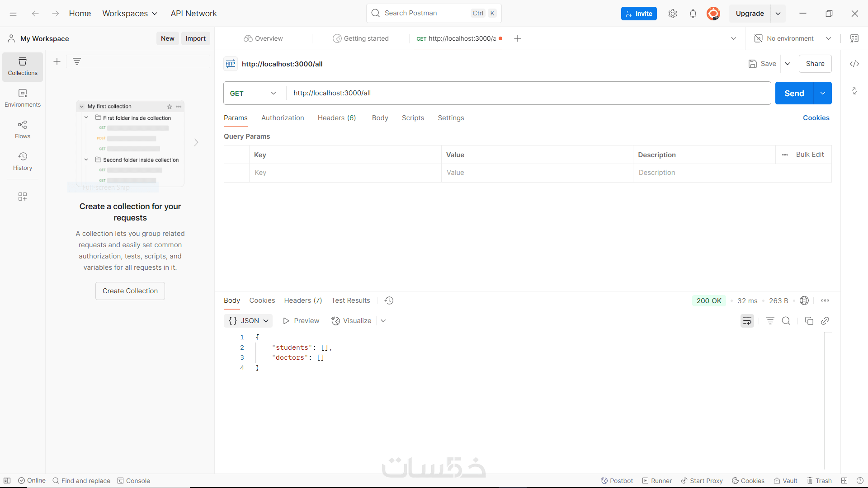Image resolution: width=868 pixels, height=488 pixels.
Task: Search within the response body
Action: tap(786, 321)
